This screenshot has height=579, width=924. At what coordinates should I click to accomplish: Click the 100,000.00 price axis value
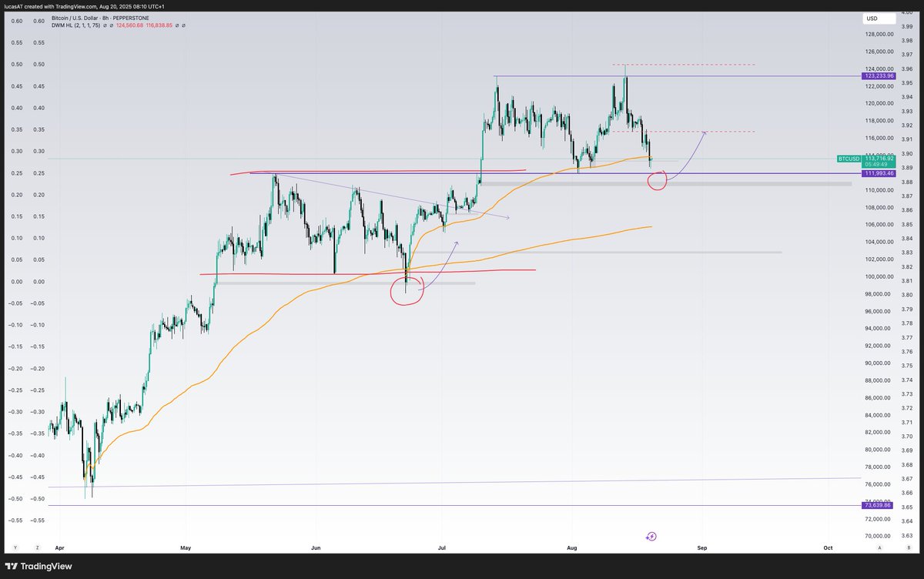click(879, 276)
